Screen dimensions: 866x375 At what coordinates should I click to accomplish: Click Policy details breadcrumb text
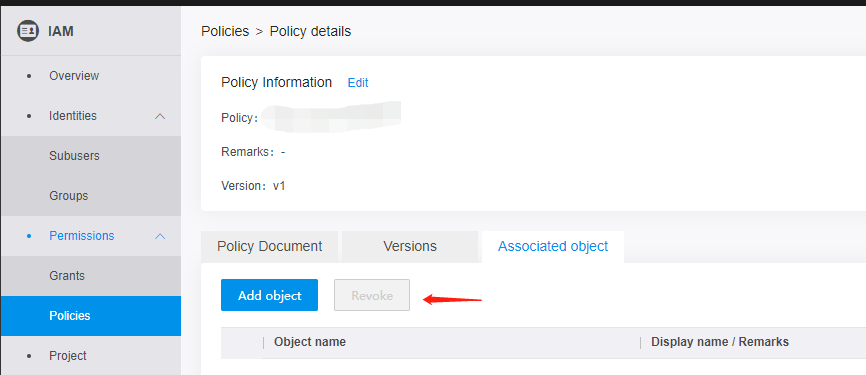310,31
